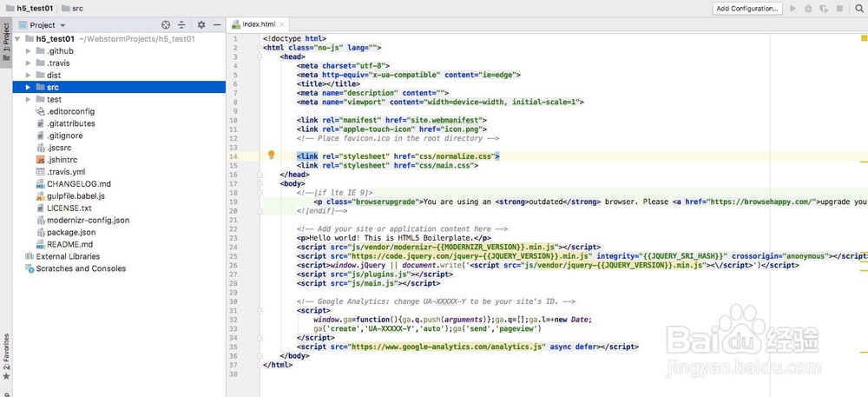Click the css/main.css stylesheet link line

pos(387,166)
